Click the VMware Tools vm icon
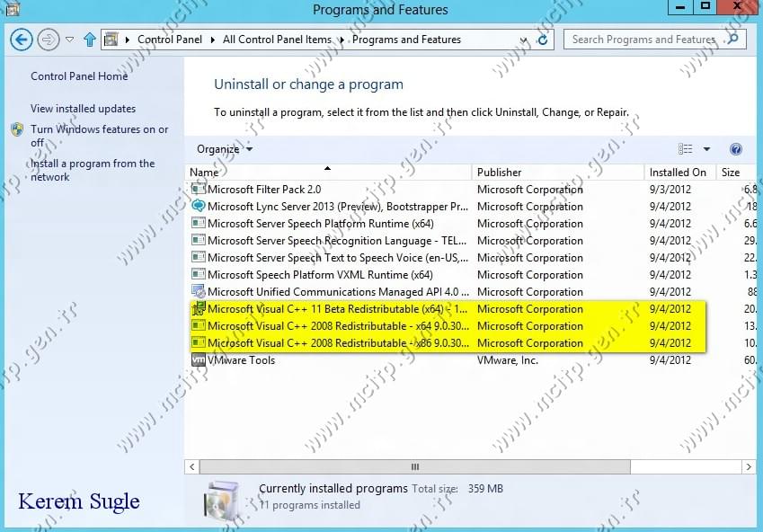 (198, 359)
